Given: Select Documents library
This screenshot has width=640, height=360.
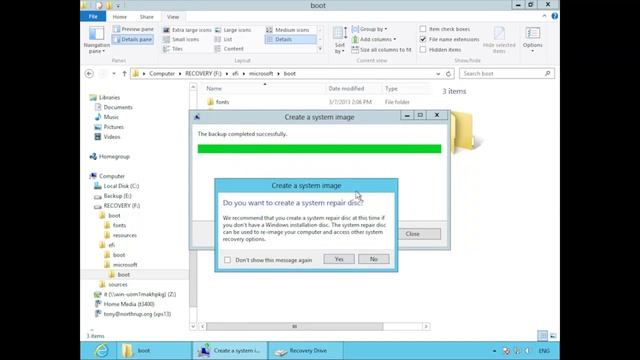Looking at the screenshot, I should [x=118, y=107].
